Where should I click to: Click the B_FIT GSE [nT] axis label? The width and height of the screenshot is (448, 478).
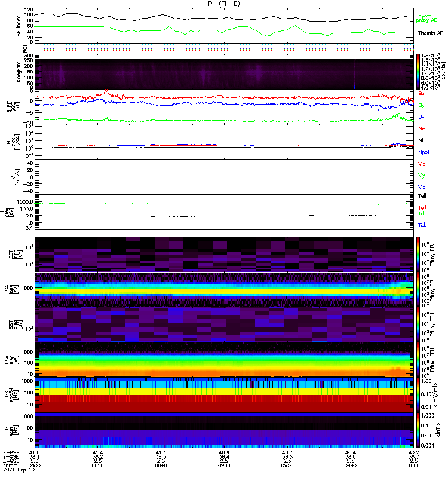[x=13, y=107]
